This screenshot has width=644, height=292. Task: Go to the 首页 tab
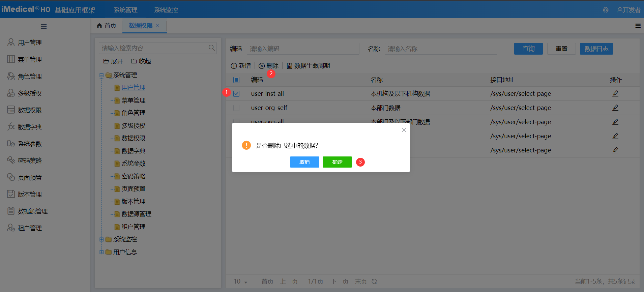pos(107,26)
